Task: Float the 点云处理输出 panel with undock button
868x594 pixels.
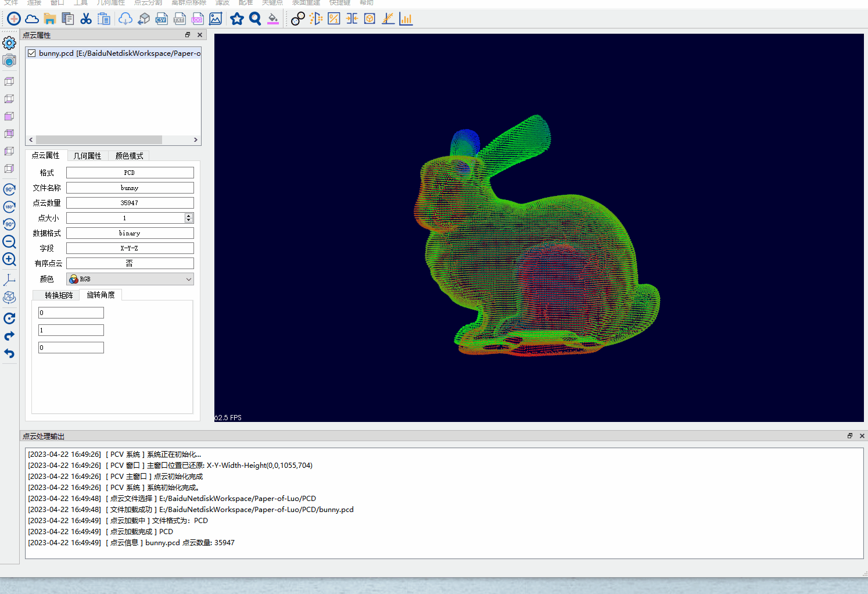Action: (x=850, y=436)
